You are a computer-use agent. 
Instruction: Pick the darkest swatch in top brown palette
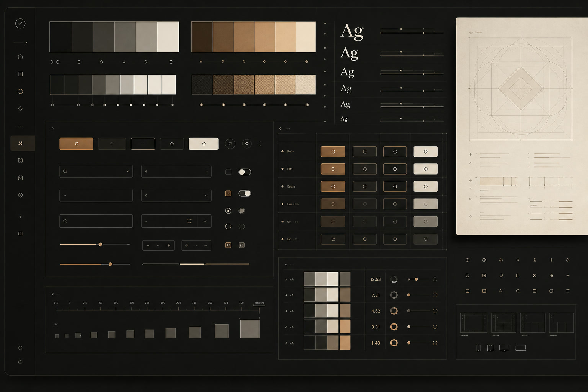coord(202,37)
